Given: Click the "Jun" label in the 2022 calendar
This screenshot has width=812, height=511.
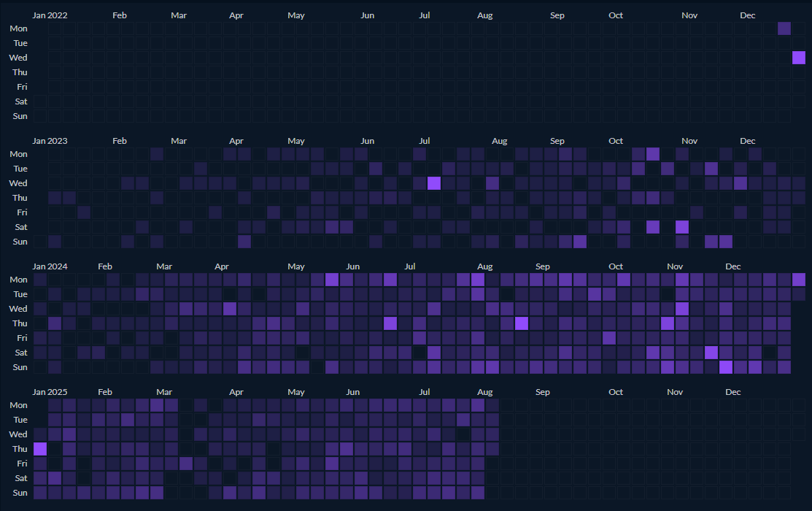Looking at the screenshot, I should coord(367,15).
